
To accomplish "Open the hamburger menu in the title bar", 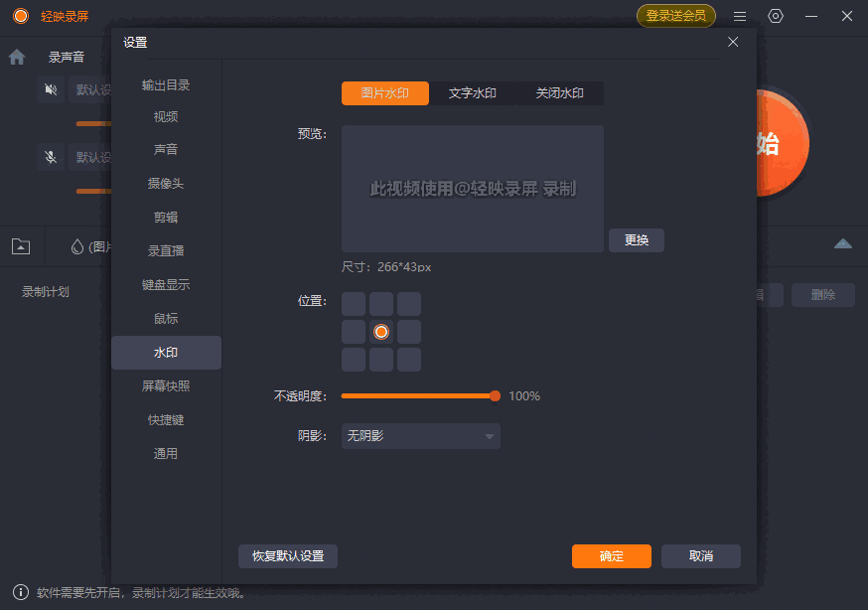I will pos(739,16).
